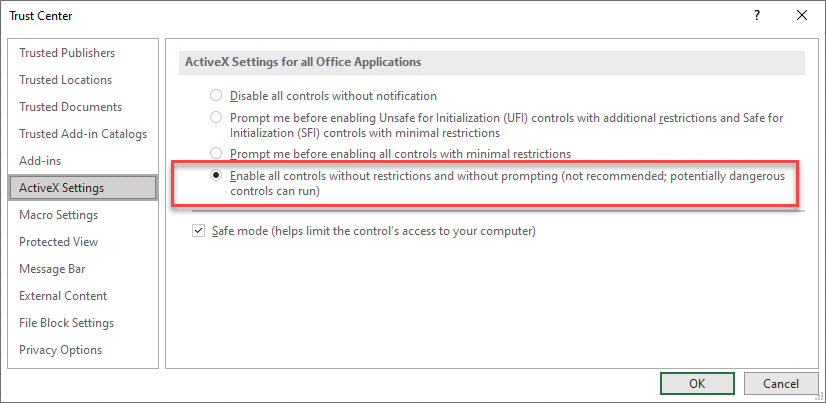Screen dimensions: 826x403
Task: Select Disable all controls without notification
Action: (x=216, y=96)
